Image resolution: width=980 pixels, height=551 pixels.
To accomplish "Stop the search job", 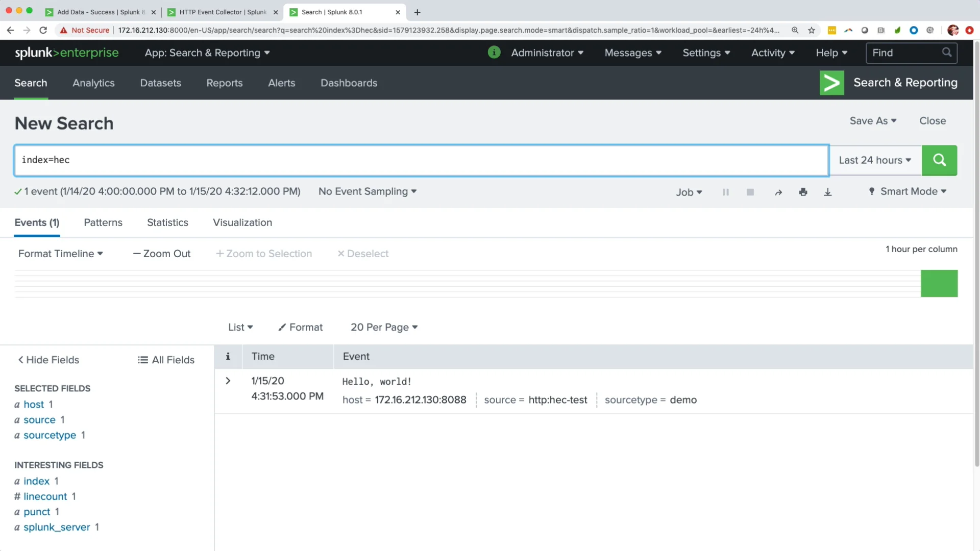I will (750, 192).
